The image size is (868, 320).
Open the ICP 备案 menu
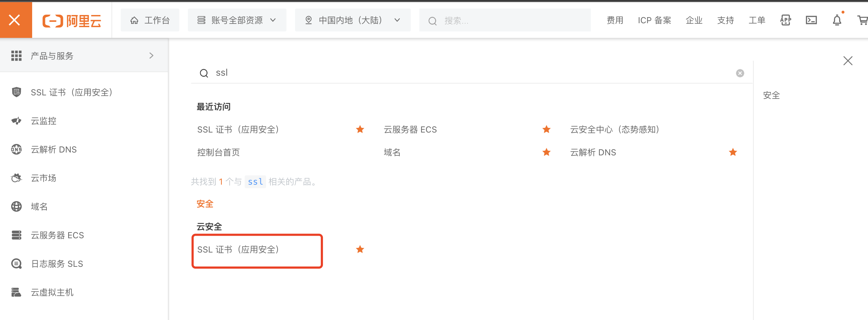[x=654, y=20]
